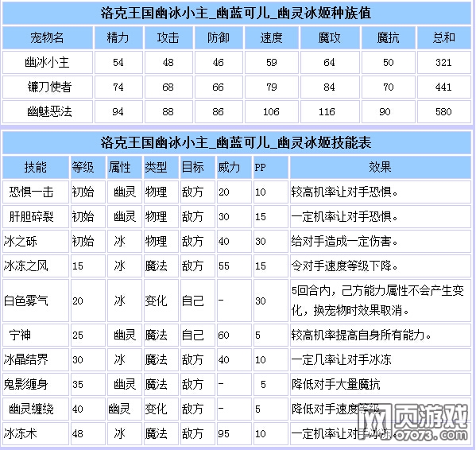Click speed value 106 in 幽魅恶法 row
476x450 pixels.
tap(271, 112)
